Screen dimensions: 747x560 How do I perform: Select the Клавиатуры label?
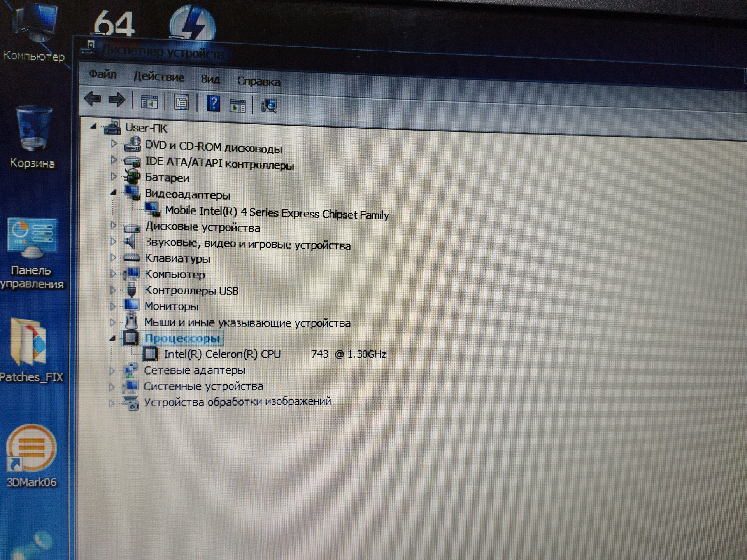tap(177, 258)
